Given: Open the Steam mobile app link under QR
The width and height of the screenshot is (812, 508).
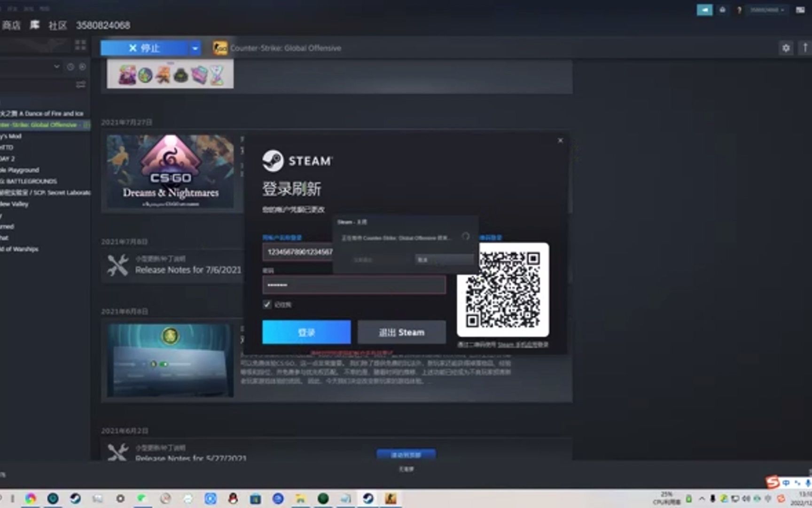Looking at the screenshot, I should click(x=523, y=345).
